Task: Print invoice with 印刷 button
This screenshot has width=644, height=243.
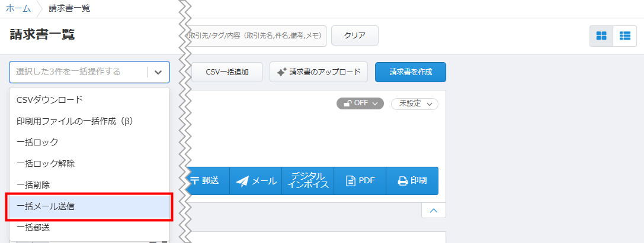Action: pos(412,181)
